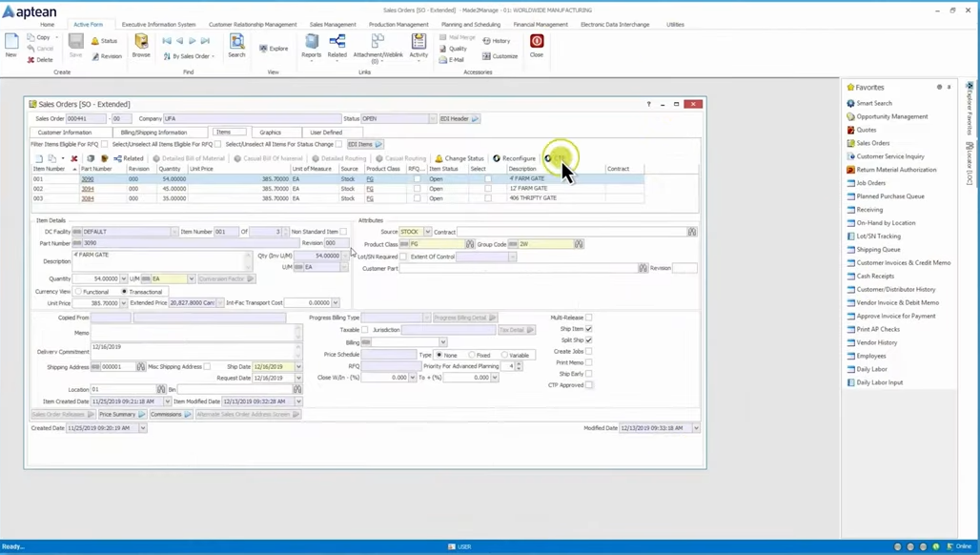Click the Tax Detail button

tap(517, 330)
